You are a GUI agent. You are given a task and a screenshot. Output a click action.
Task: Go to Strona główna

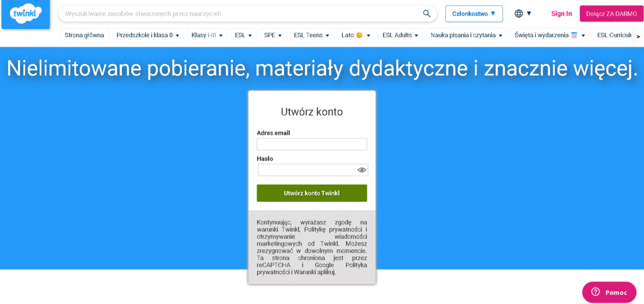(84, 35)
